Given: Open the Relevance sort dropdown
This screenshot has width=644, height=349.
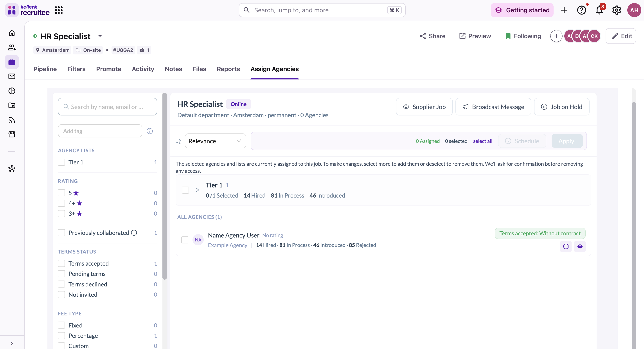Looking at the screenshot, I should [x=215, y=141].
